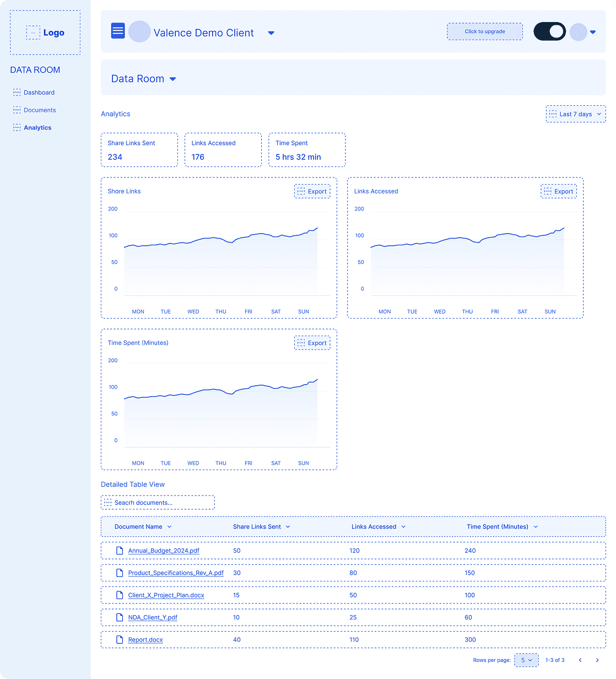
Task: Flip the toggle switch in the header
Action: click(549, 31)
